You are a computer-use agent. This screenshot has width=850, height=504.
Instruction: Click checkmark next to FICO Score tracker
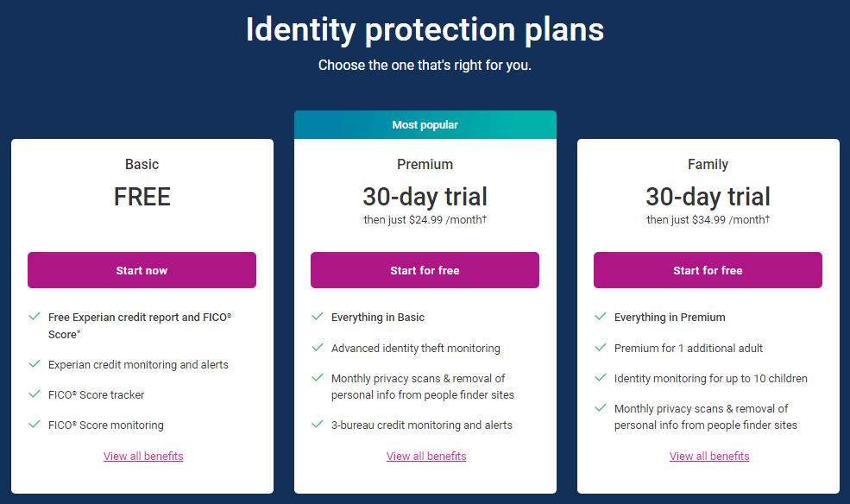(35, 394)
